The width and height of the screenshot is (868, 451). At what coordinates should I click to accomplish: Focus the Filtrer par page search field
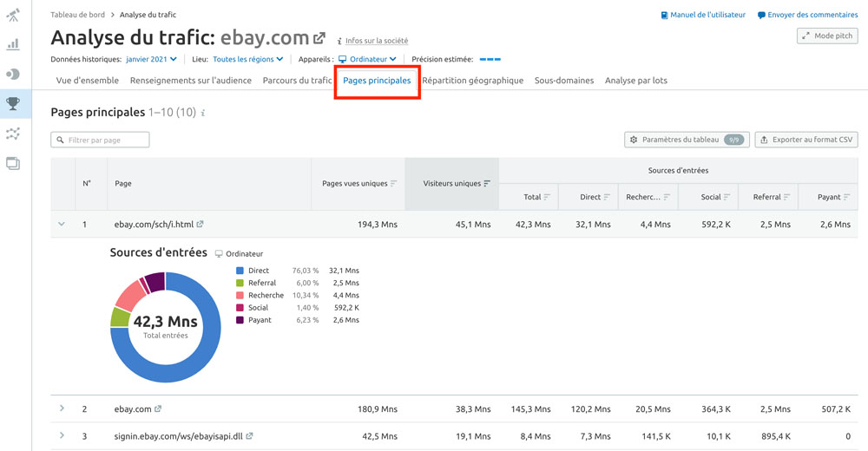[x=100, y=140]
